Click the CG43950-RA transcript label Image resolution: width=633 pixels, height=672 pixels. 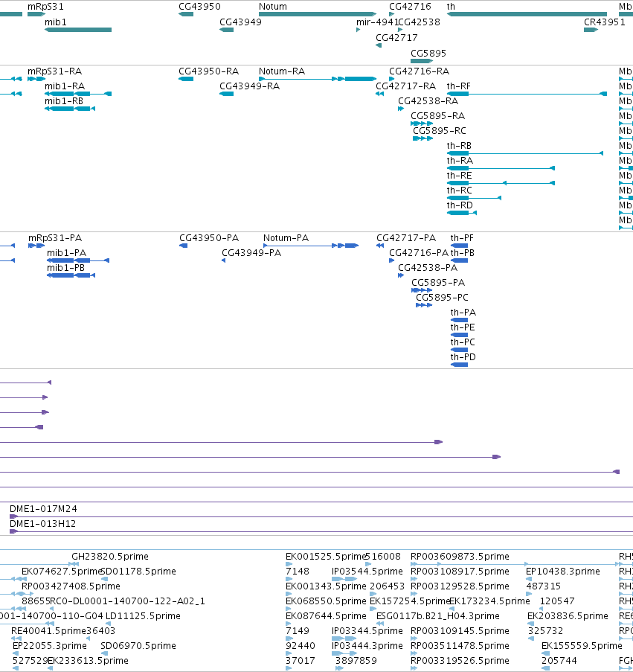coord(208,71)
